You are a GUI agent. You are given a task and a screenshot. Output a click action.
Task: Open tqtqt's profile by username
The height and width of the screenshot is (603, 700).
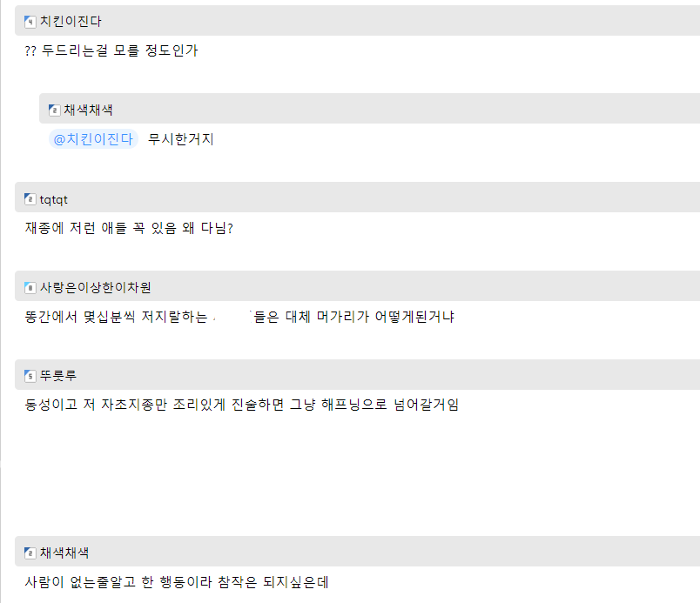(54, 199)
